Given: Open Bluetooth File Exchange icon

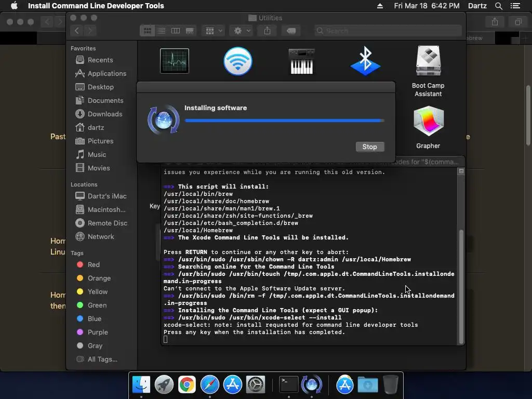Looking at the screenshot, I should pos(365,61).
